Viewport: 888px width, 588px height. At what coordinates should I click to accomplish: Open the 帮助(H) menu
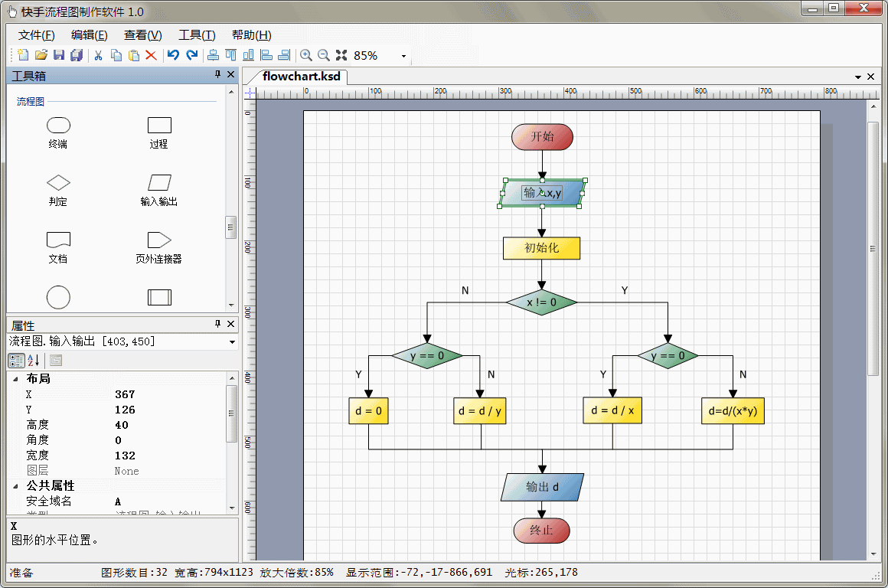click(251, 35)
